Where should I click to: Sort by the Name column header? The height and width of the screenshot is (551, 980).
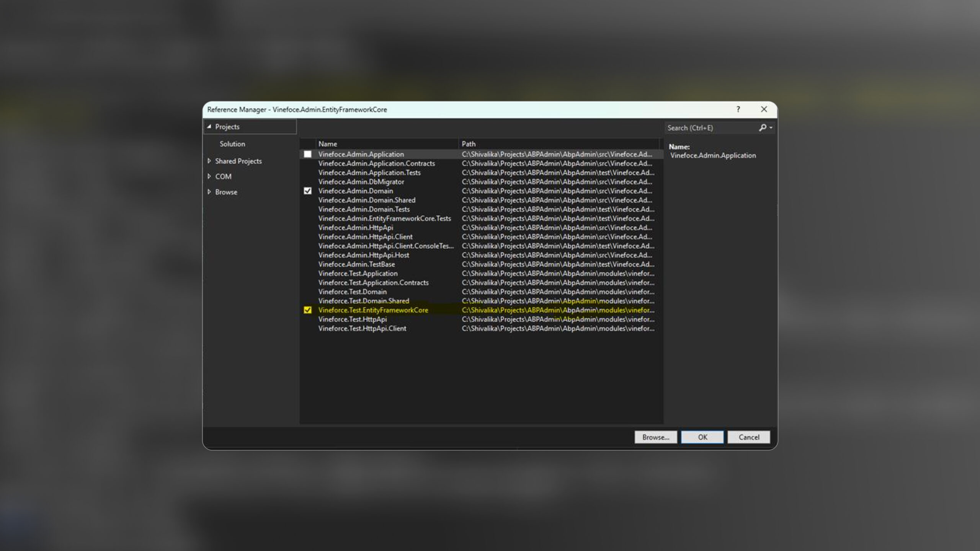[387, 144]
